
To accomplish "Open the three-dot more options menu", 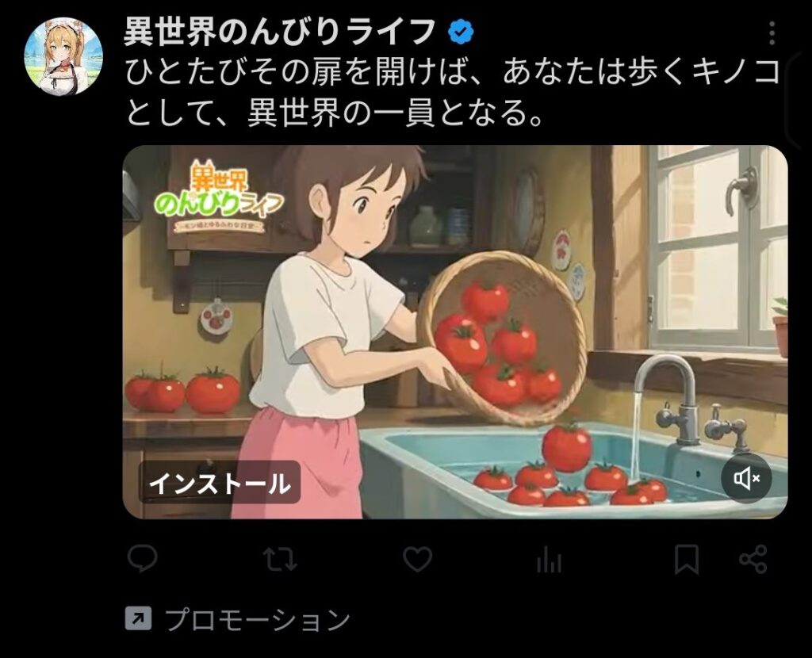I will pos(772,33).
